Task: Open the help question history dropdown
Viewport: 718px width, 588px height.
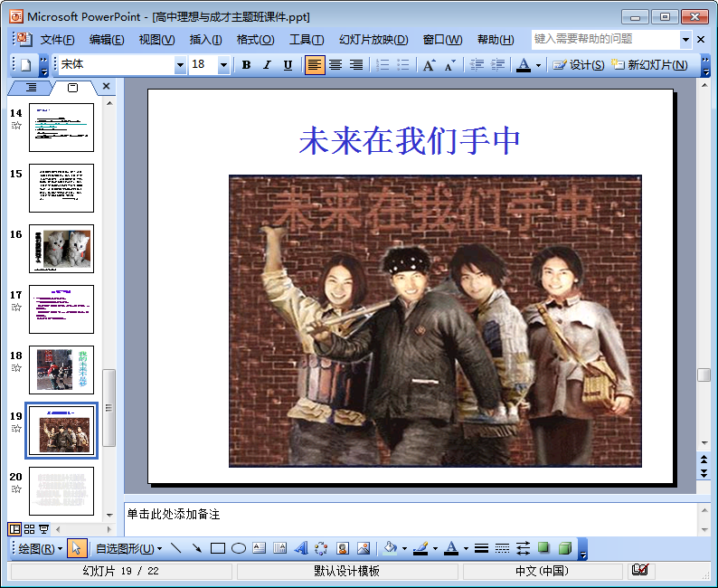Action: [685, 40]
